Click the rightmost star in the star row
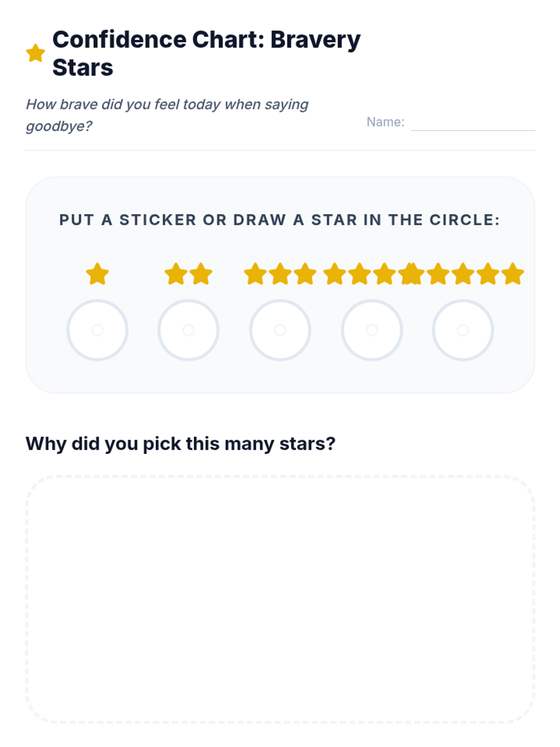560x747 pixels. pyautogui.click(x=513, y=274)
